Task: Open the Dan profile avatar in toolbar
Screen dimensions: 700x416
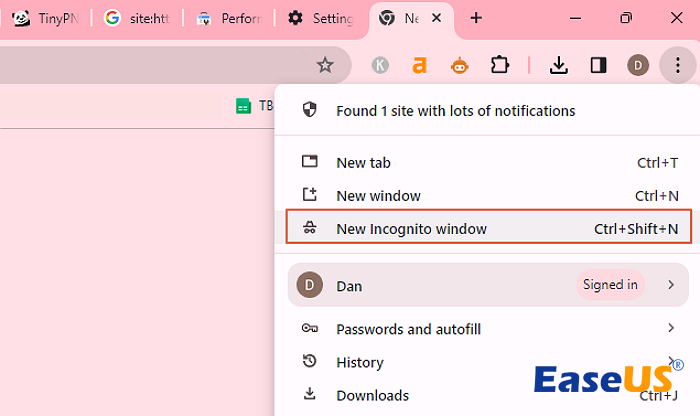Action: [x=638, y=65]
